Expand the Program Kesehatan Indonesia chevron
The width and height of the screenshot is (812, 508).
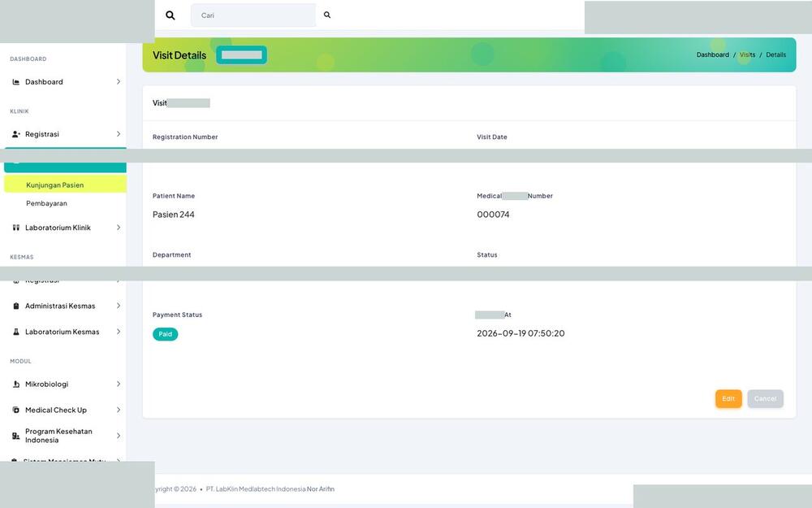pyautogui.click(x=118, y=436)
